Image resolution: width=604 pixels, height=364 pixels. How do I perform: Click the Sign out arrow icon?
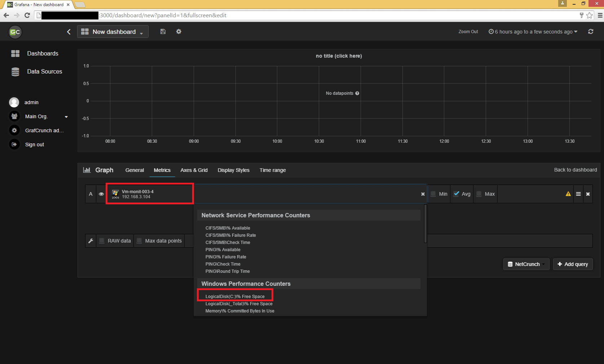(x=14, y=145)
